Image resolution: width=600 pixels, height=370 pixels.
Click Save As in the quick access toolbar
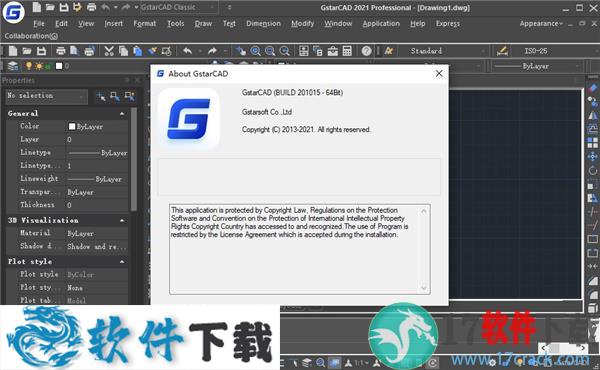(x=77, y=7)
